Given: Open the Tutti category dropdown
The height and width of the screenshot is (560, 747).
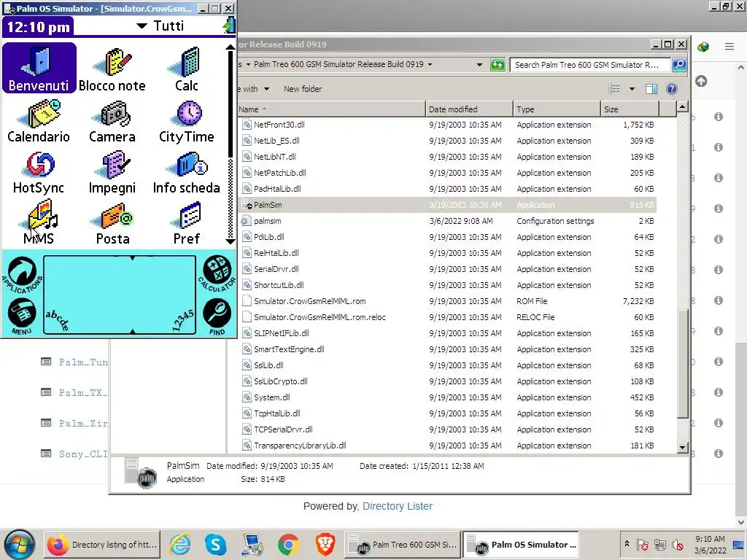Looking at the screenshot, I should [160, 26].
